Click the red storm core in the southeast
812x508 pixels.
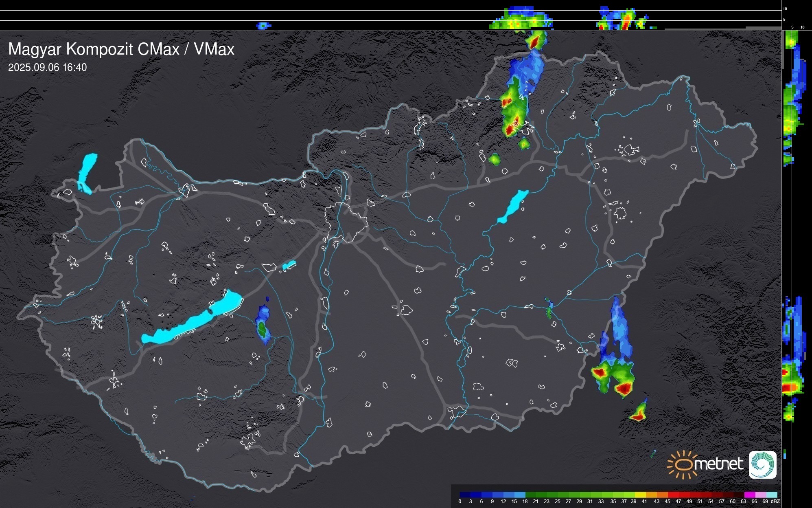click(624, 389)
